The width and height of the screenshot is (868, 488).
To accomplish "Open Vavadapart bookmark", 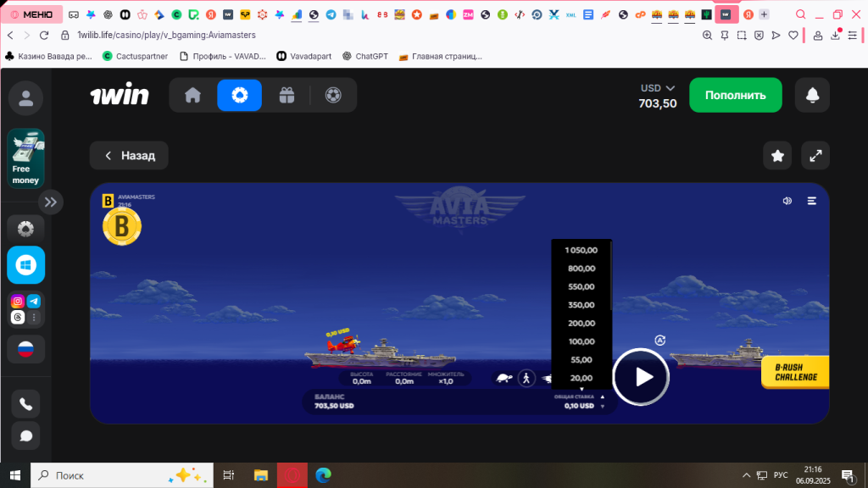I will pos(304,56).
